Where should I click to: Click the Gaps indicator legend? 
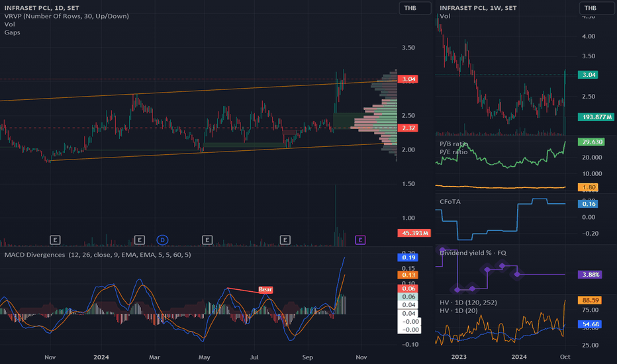12,32
